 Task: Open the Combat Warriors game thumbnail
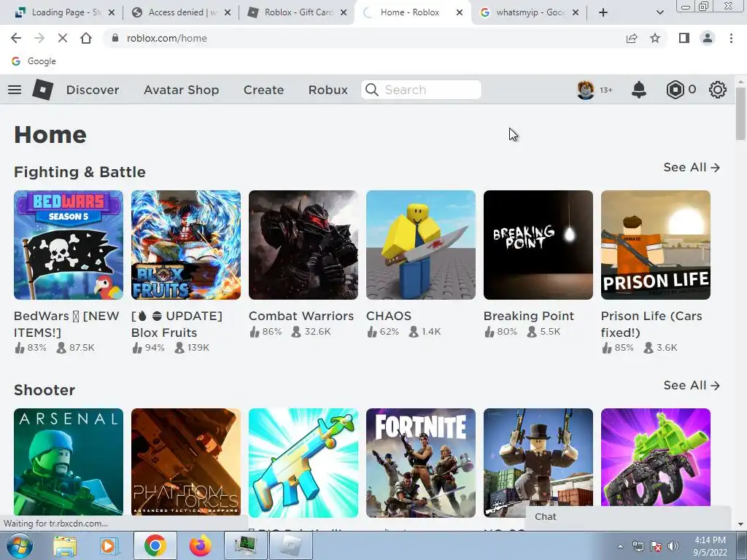click(x=303, y=245)
